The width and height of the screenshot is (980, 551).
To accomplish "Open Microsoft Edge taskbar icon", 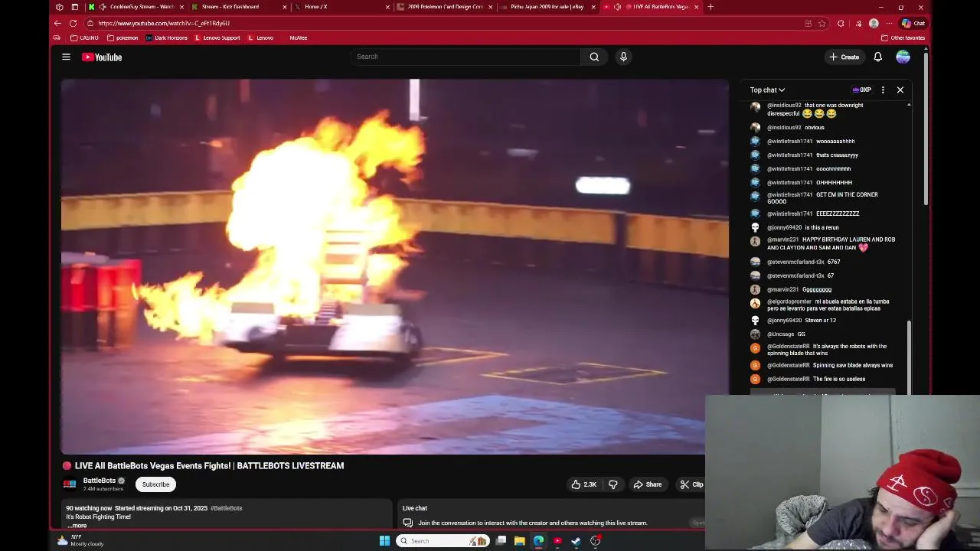I will (539, 541).
